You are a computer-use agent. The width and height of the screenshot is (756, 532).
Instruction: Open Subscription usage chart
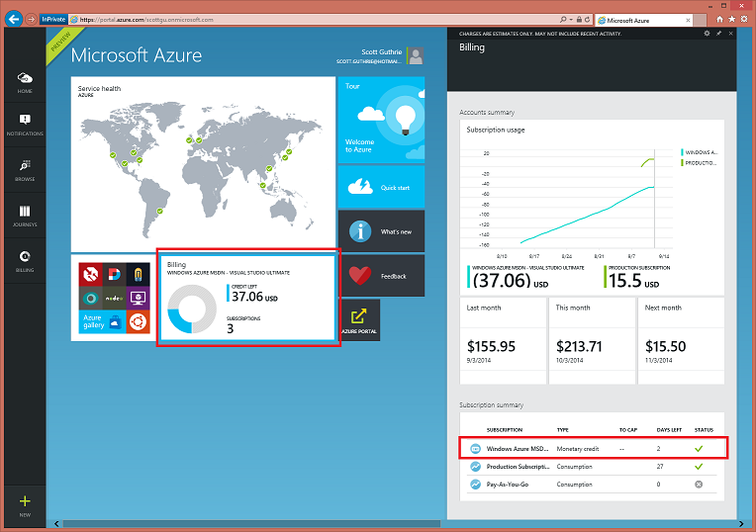click(592, 208)
